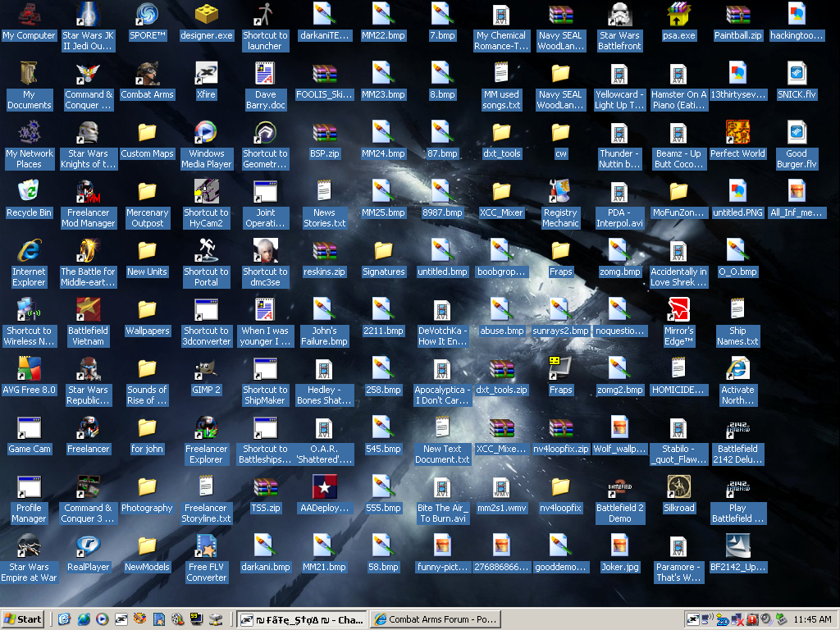Open Battlefield 2 Demo icon
The image size is (840, 630).
point(620,500)
